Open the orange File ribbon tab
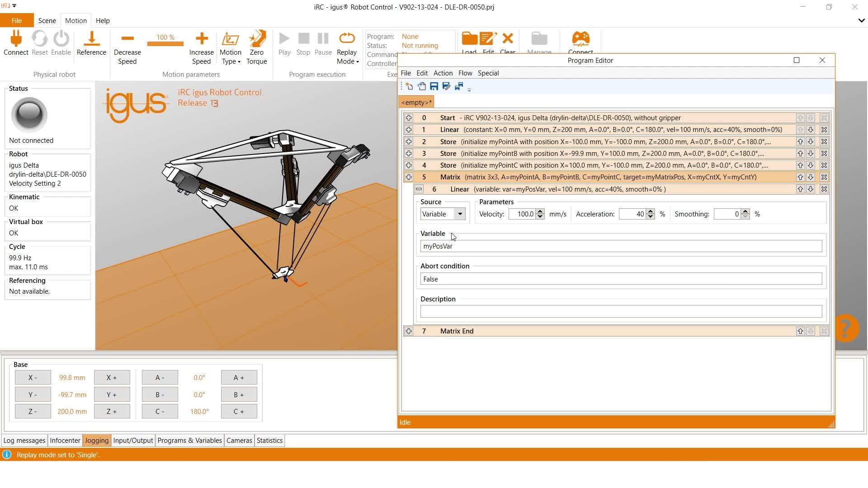The image size is (868, 488). coord(17,21)
